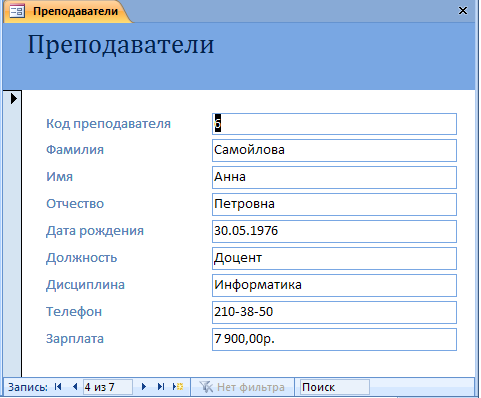Click the Имя field containing Анна

pos(334,178)
